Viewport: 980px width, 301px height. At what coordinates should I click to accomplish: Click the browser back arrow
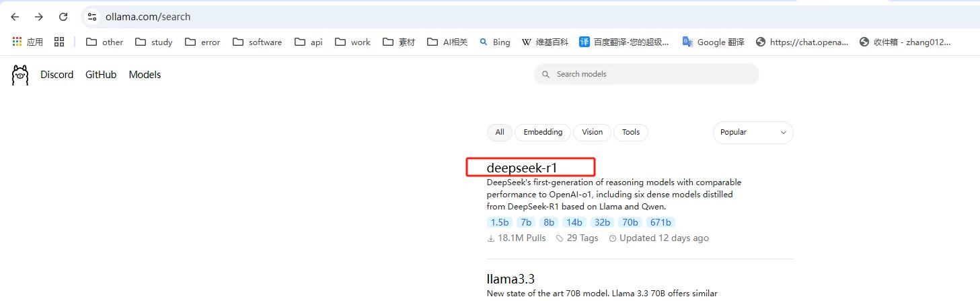coord(15,17)
